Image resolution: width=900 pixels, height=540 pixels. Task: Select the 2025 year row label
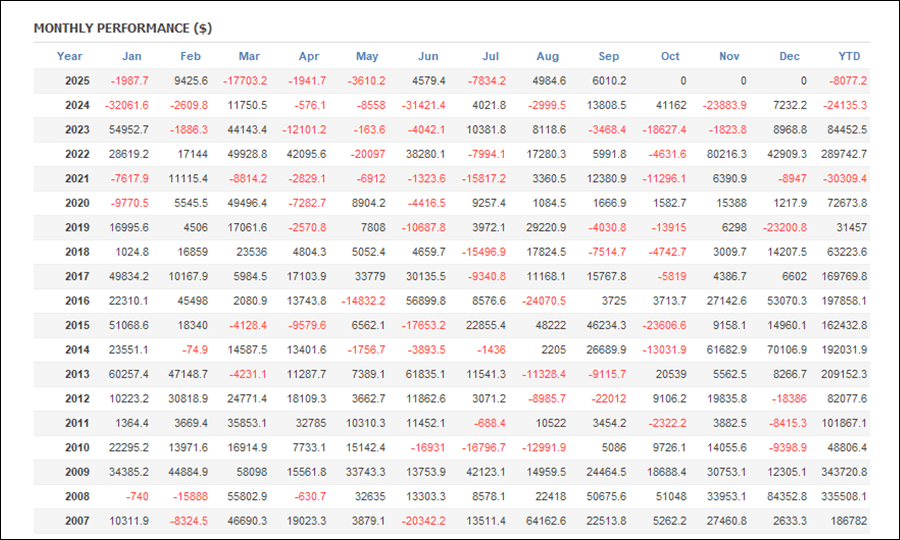(x=77, y=81)
